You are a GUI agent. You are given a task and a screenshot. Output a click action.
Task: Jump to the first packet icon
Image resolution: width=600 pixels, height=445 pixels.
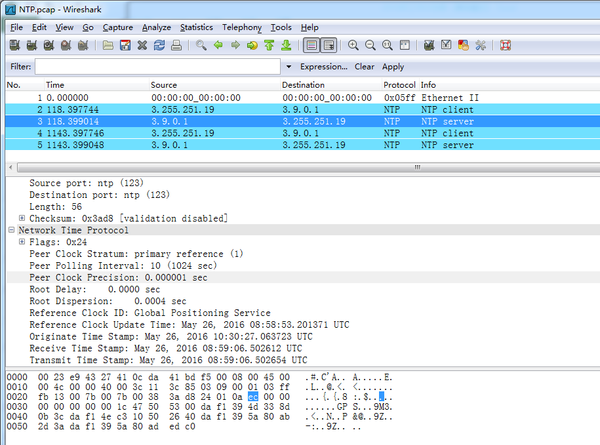[269, 45]
